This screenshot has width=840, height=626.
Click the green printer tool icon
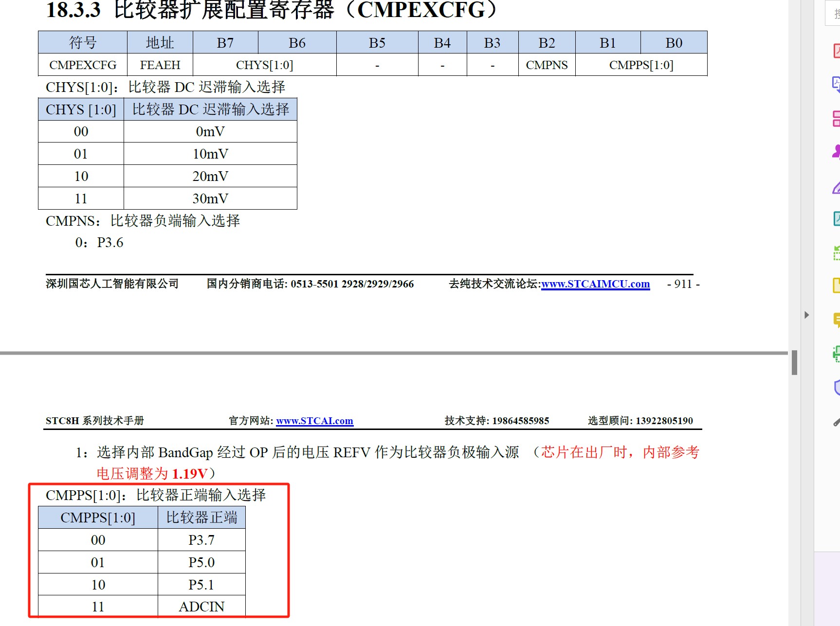point(837,354)
